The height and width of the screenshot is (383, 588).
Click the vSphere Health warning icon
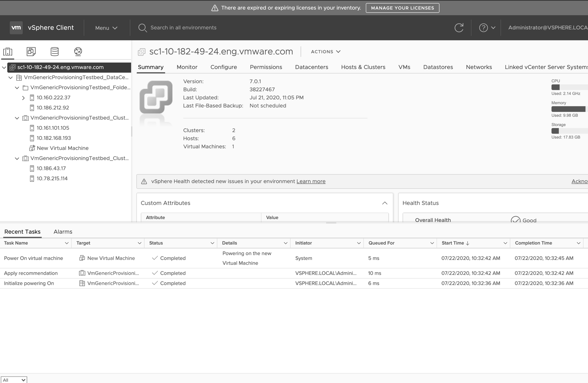144,181
